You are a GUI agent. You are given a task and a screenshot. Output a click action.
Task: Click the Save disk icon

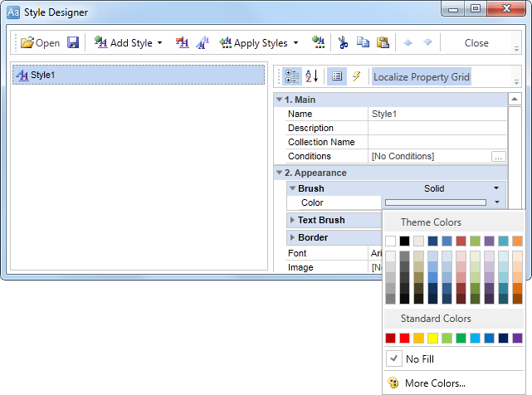point(73,42)
